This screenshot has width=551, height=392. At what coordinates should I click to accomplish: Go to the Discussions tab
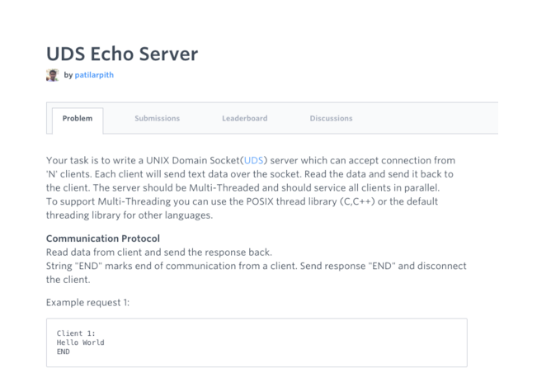pos(331,119)
